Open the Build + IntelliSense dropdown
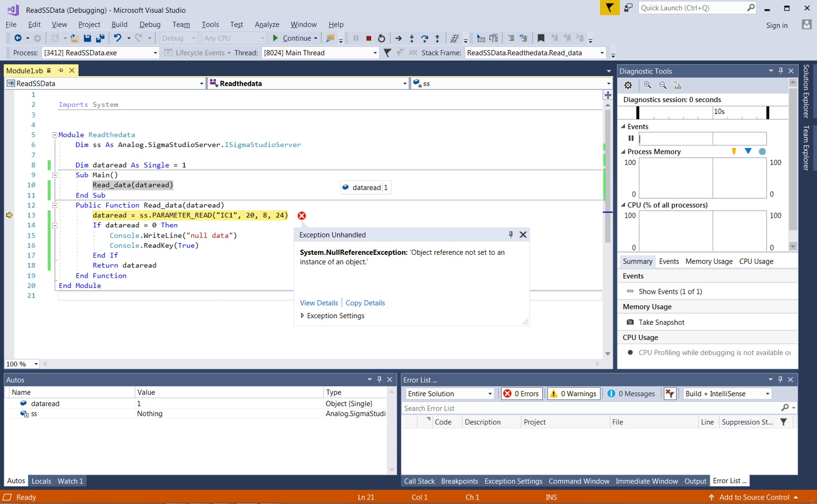This screenshot has width=817, height=504. (x=727, y=394)
